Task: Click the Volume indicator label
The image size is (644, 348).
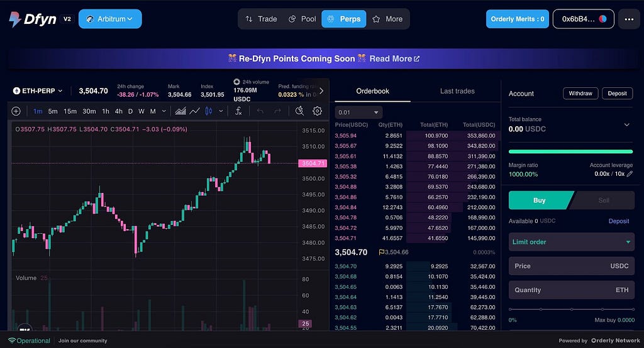Action: coord(26,278)
